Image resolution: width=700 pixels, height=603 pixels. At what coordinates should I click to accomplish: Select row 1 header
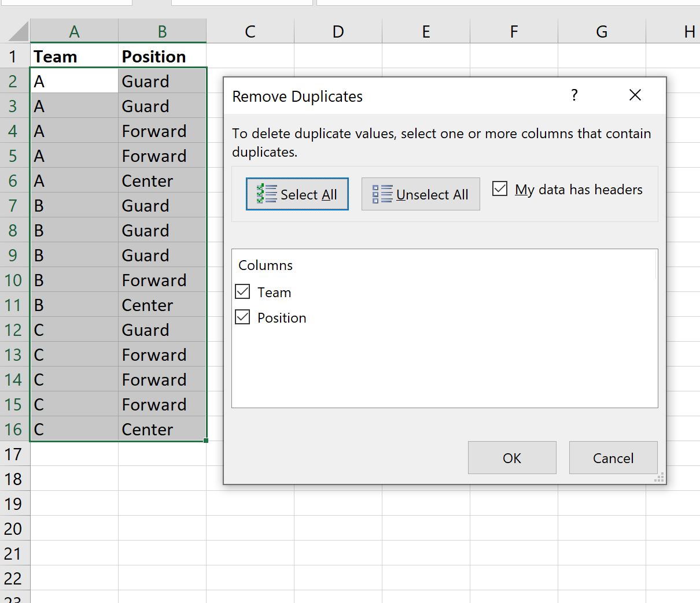point(14,56)
